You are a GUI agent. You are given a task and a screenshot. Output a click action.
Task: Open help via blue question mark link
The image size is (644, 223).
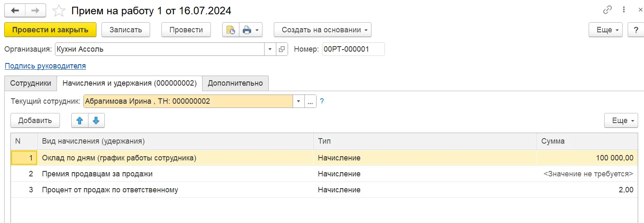click(322, 101)
